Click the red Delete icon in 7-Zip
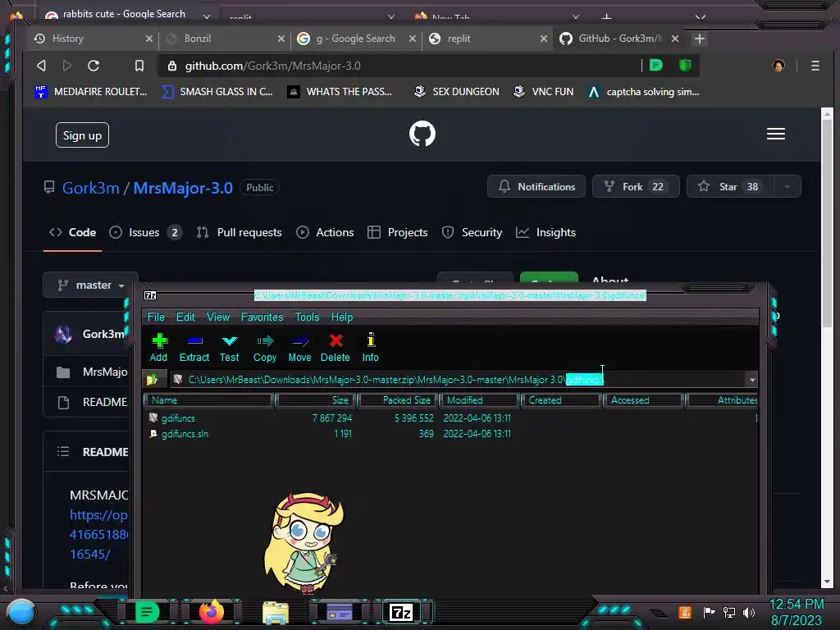Image resolution: width=840 pixels, height=630 pixels. tap(336, 340)
